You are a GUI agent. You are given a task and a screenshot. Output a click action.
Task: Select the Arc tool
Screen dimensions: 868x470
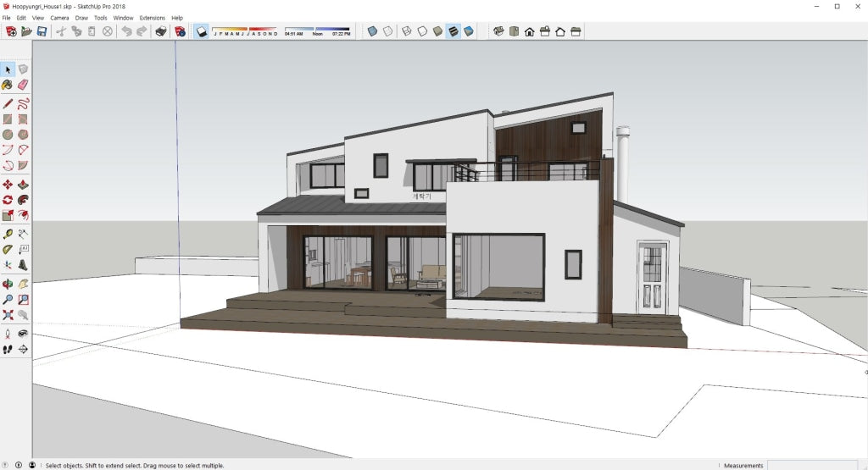click(8, 150)
